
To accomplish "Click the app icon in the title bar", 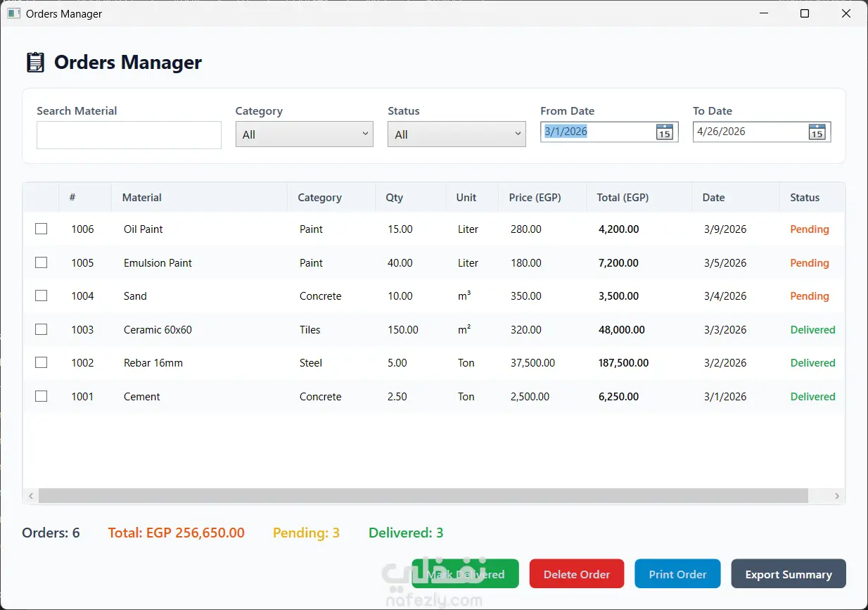I will (14, 13).
